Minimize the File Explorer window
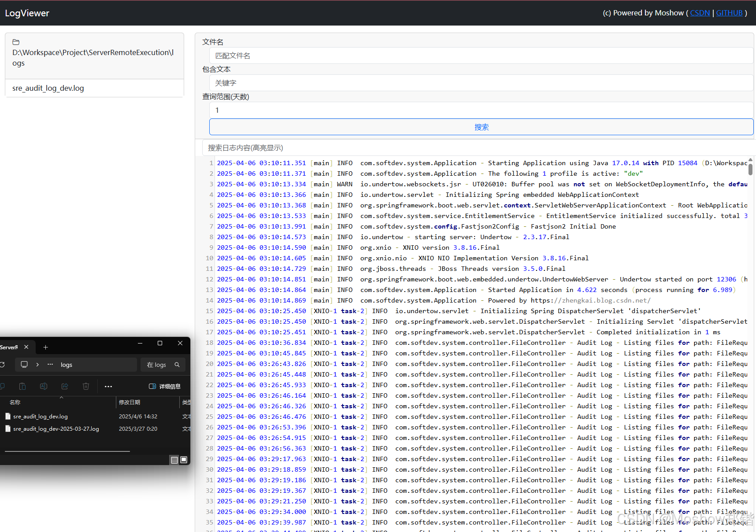 pos(140,343)
